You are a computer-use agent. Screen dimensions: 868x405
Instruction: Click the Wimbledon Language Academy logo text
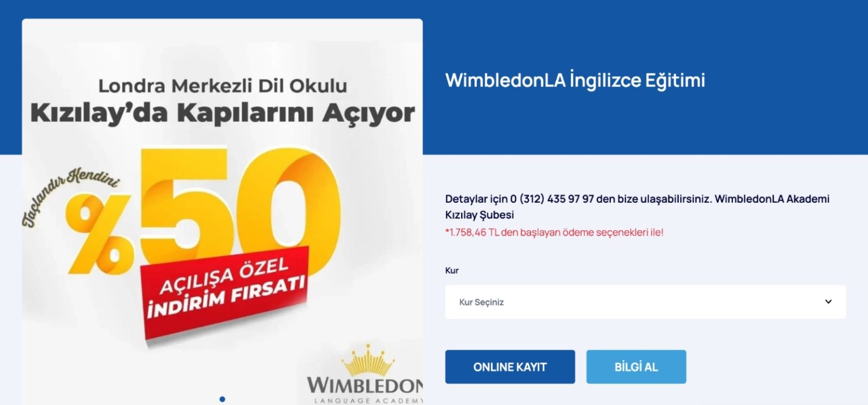365,386
